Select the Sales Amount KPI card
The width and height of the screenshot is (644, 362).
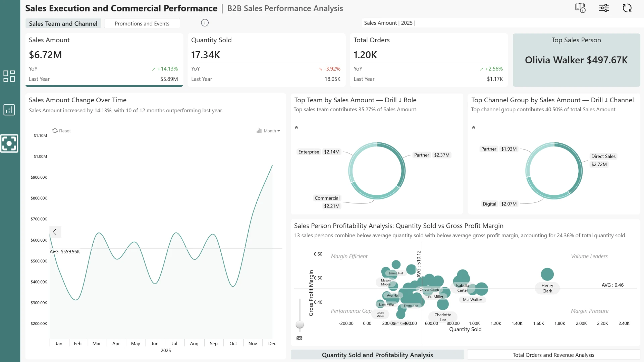pos(104,60)
